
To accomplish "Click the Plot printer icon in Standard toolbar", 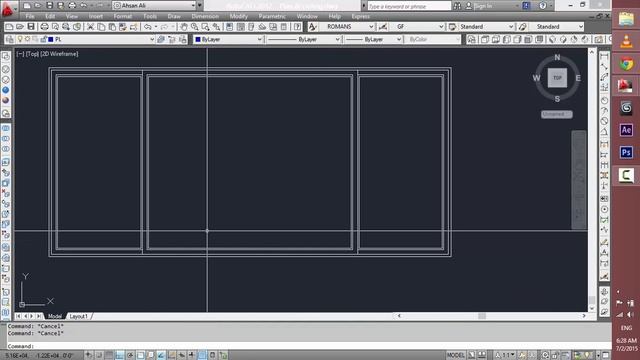I will click(x=44, y=27).
